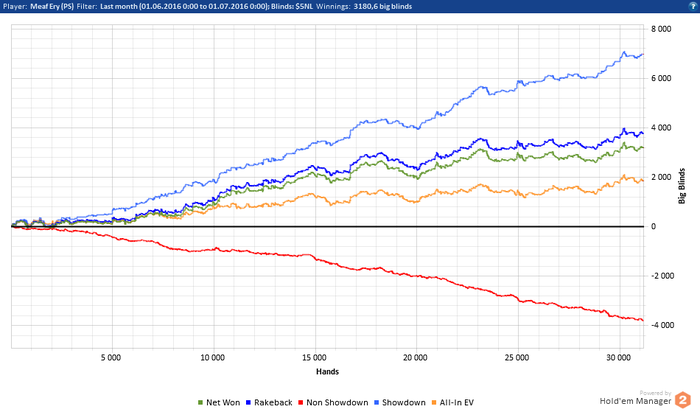Screen dimensions: 700x412
Task: Click the 5 000 hands axis label
Action: point(111,358)
